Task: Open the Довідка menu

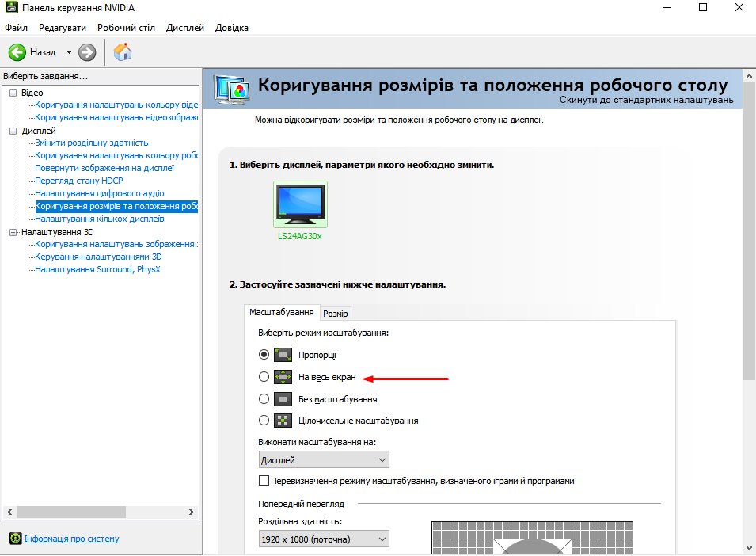Action: [230, 28]
